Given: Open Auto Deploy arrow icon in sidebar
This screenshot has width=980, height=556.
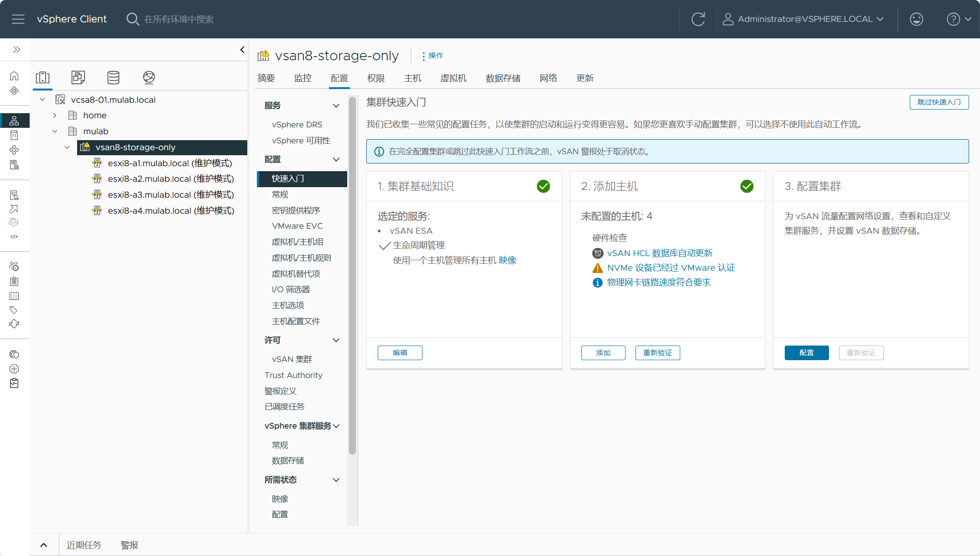Looking at the screenshot, I should (x=14, y=209).
